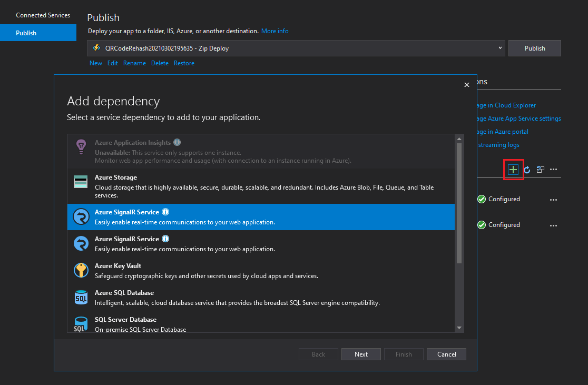Screen dimensions: 588x385
Task: Click the first green Configured checkmark
Action: coord(482,199)
